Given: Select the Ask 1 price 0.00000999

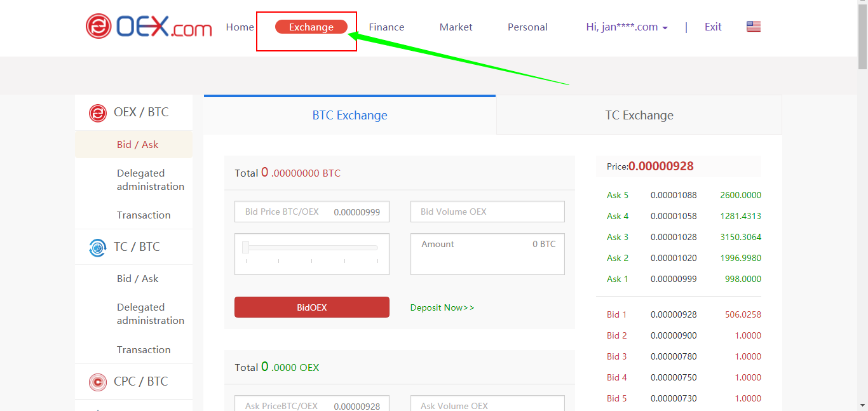Looking at the screenshot, I should [x=674, y=279].
